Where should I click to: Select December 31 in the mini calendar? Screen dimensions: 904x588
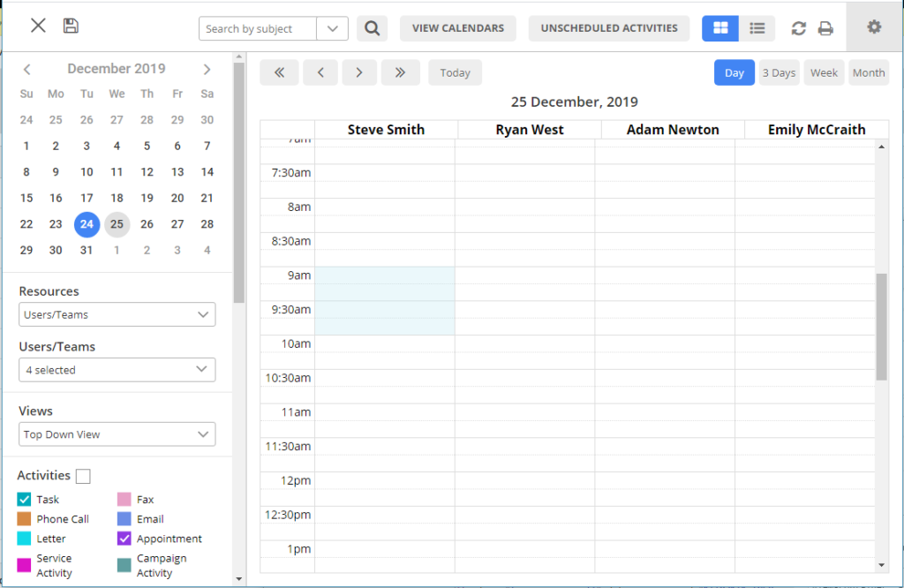pos(87,250)
